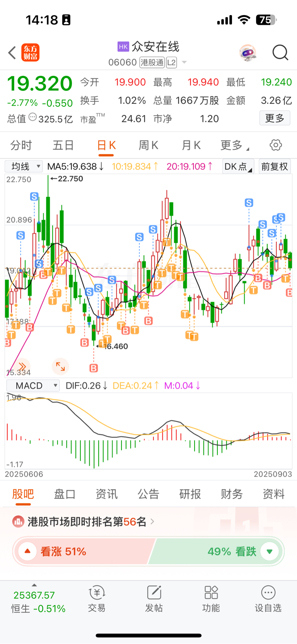
Task: Tap the end date 20250903
Action: 273,474
